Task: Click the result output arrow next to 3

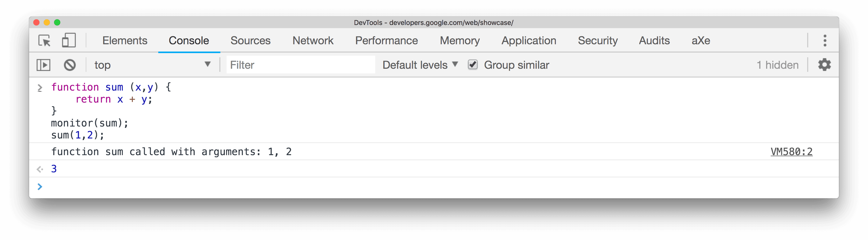Action: (x=40, y=168)
